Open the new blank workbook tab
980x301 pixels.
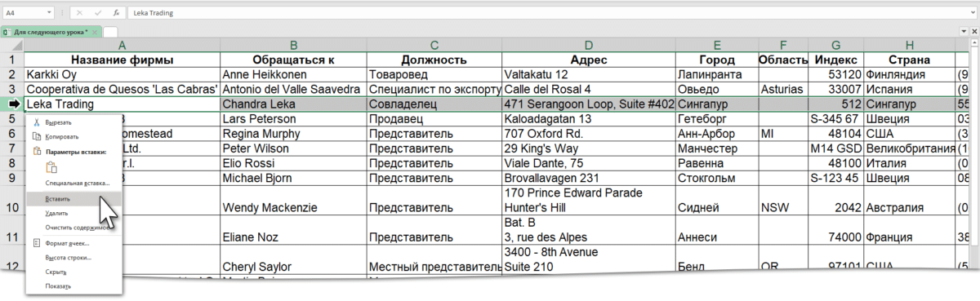click(x=110, y=32)
